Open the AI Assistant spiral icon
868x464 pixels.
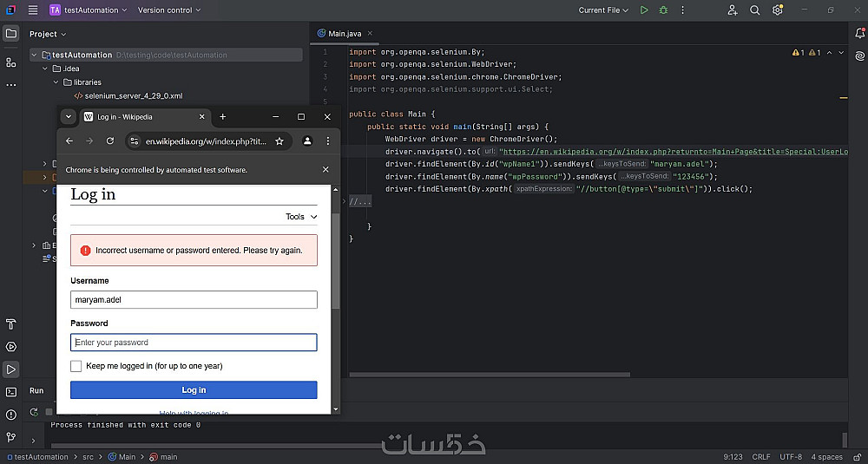click(859, 56)
